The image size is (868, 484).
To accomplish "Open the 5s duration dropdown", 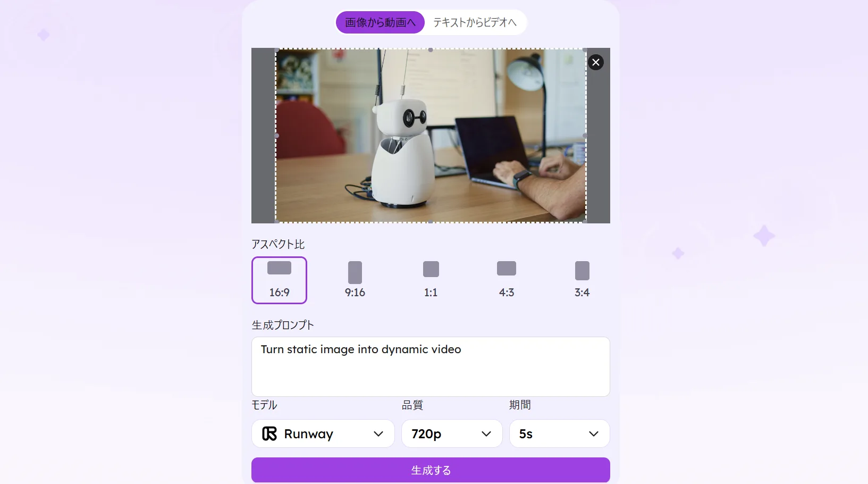I will [x=559, y=433].
